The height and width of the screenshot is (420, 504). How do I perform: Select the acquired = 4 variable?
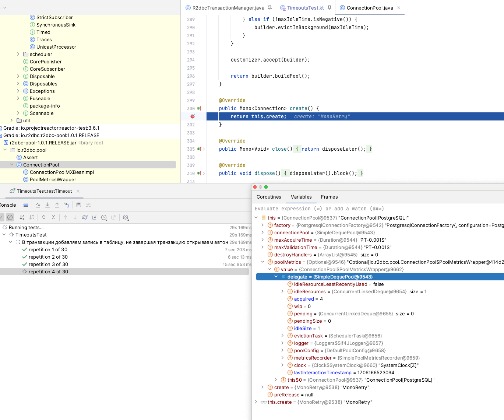coord(308,299)
